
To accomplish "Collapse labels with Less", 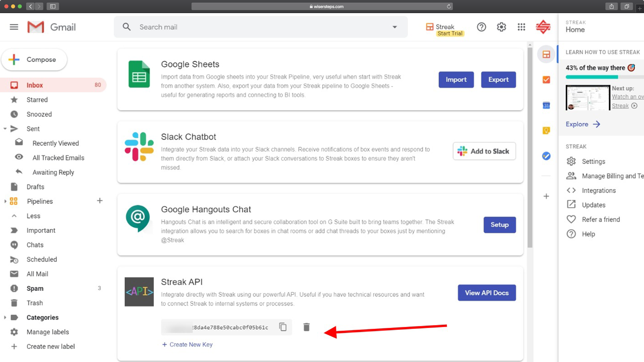I will pyautogui.click(x=33, y=216).
